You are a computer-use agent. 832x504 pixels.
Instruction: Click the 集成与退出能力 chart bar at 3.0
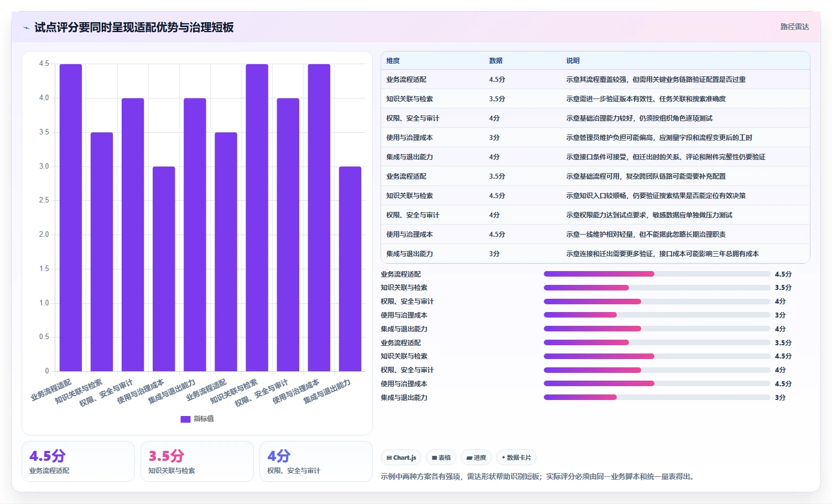(x=350, y=269)
